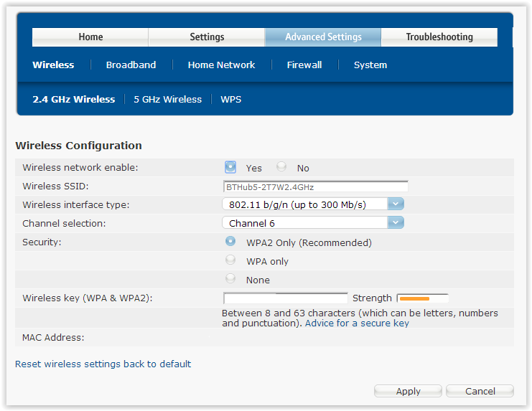This screenshot has height=411, width=532.
Task: Click the MAC Address label
Action: pyautogui.click(x=53, y=337)
